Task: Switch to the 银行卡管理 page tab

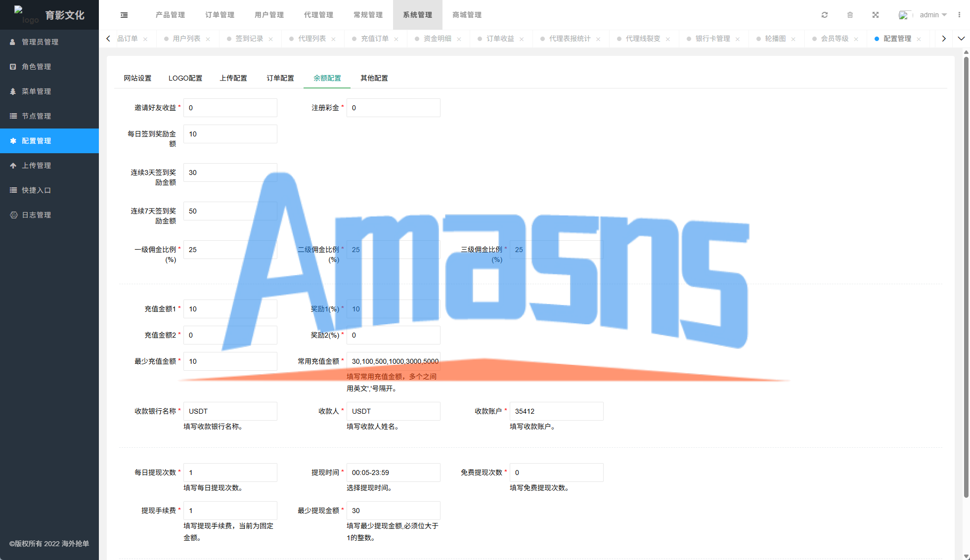Action: tap(712, 39)
